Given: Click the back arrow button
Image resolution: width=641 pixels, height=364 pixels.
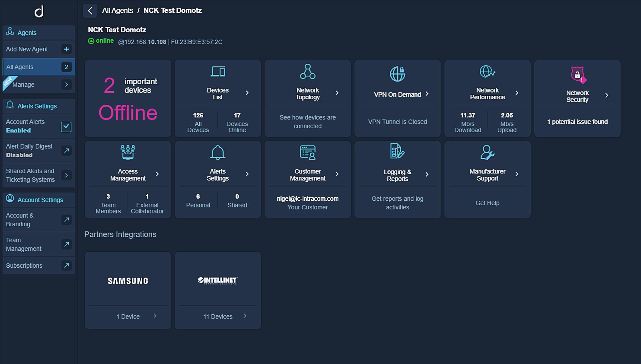Looking at the screenshot, I should [90, 11].
